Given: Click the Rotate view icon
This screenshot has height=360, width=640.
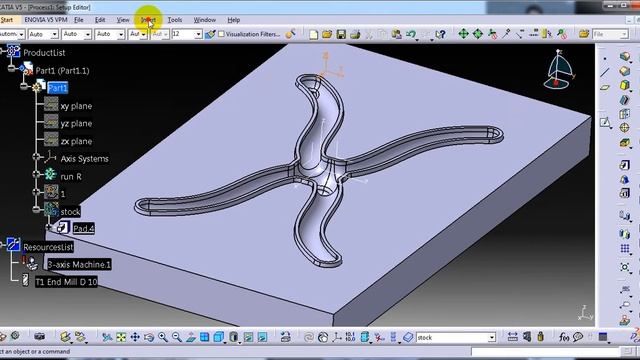Looking at the screenshot, I should click(149, 337).
